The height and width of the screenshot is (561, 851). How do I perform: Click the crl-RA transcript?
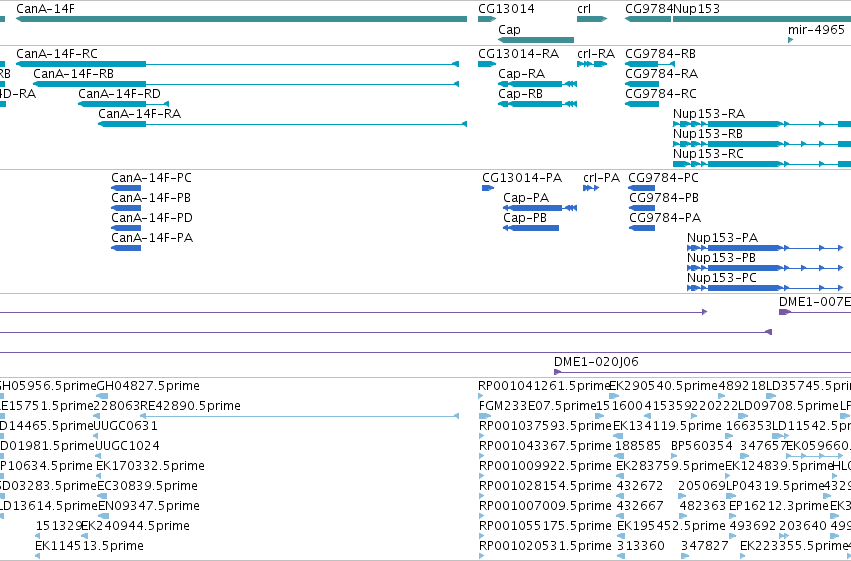click(x=592, y=64)
